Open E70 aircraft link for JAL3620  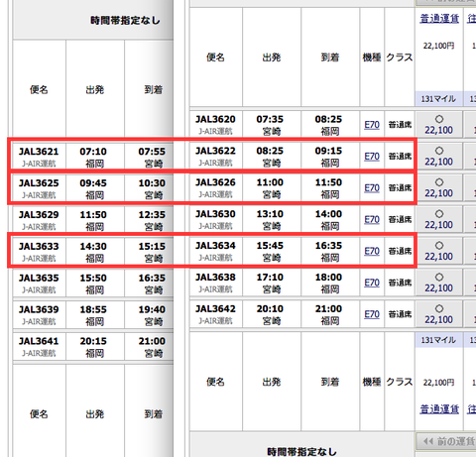[372, 125]
